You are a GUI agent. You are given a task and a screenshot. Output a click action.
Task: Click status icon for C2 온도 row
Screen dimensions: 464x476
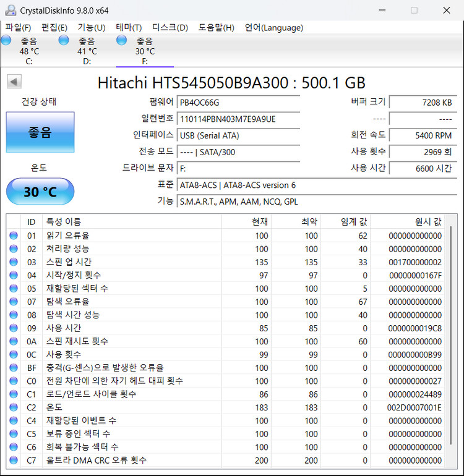click(14, 407)
